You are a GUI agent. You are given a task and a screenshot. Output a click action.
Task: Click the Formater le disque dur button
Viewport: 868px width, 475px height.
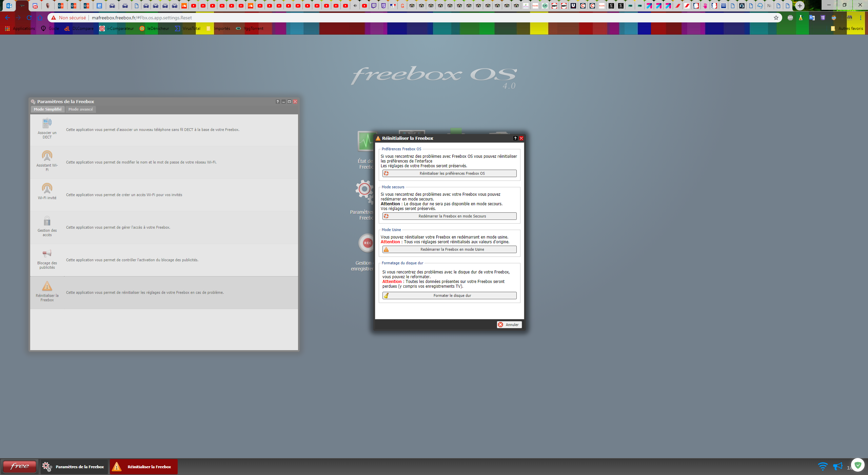tap(449, 296)
